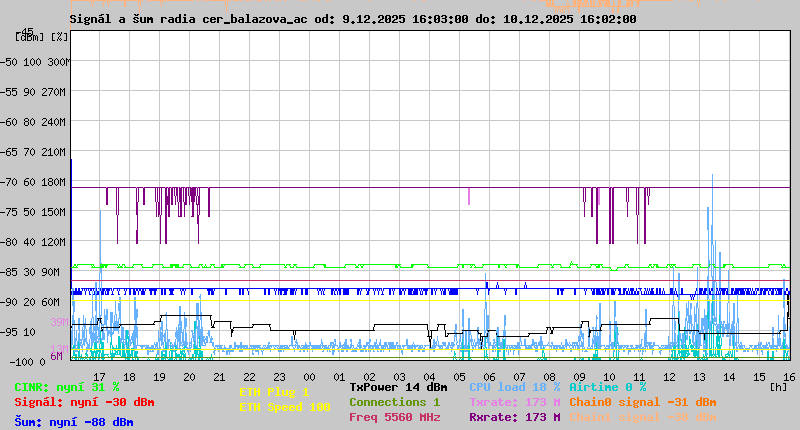
Task: Click the '-85 30 90M' axis label
Action: tap(30, 272)
